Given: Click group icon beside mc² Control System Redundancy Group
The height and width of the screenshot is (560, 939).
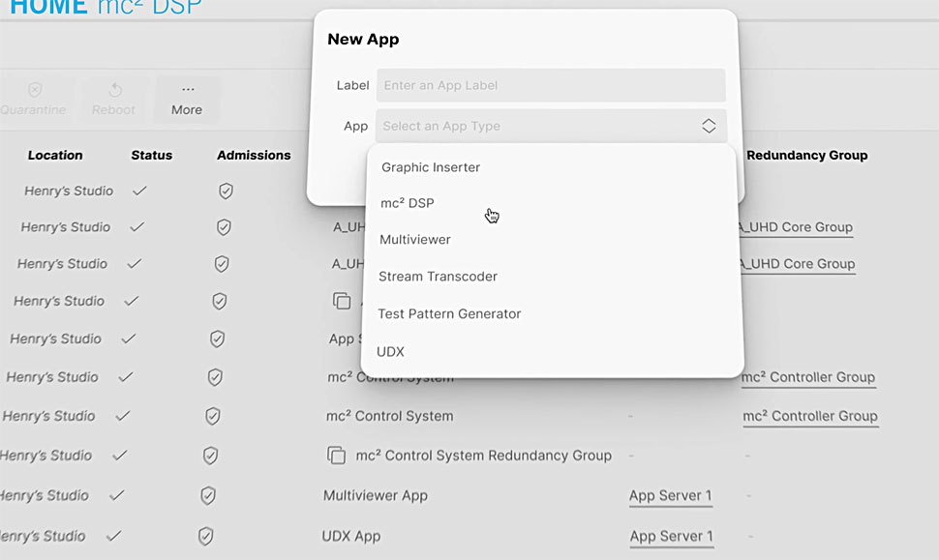Looking at the screenshot, I should click(x=337, y=456).
